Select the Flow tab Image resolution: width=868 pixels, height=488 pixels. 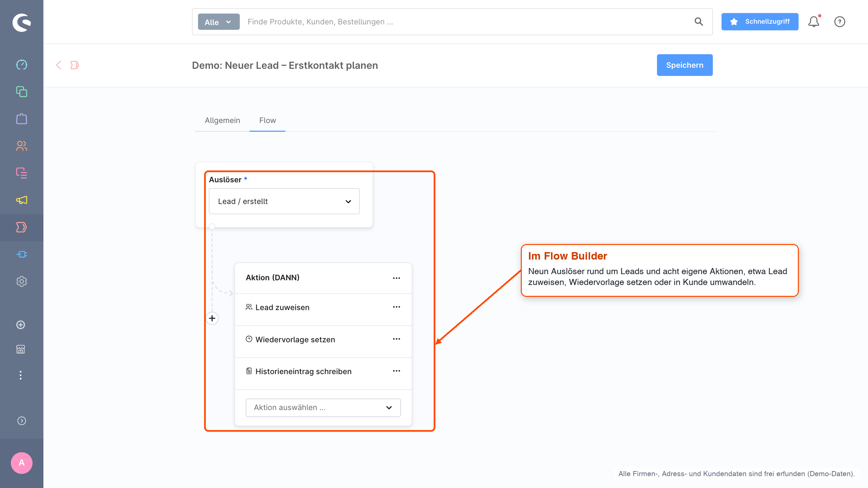268,121
